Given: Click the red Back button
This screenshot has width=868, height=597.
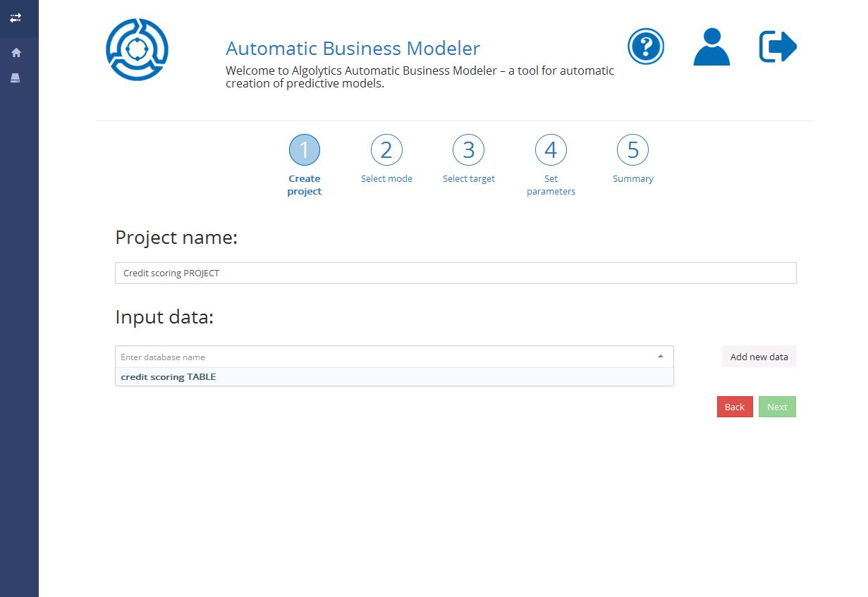Looking at the screenshot, I should pyautogui.click(x=734, y=407).
